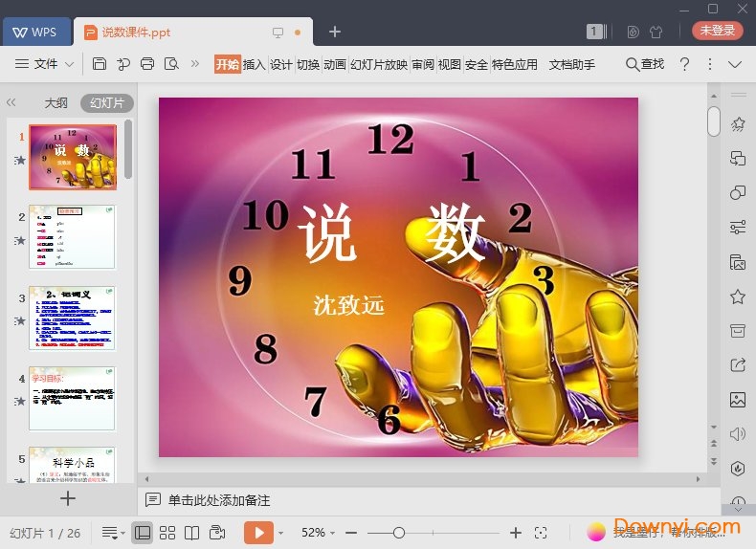Screen dimensions: 756x549
Task: Collapse the slide panel with double chevron
Action: pyautogui.click(x=11, y=102)
